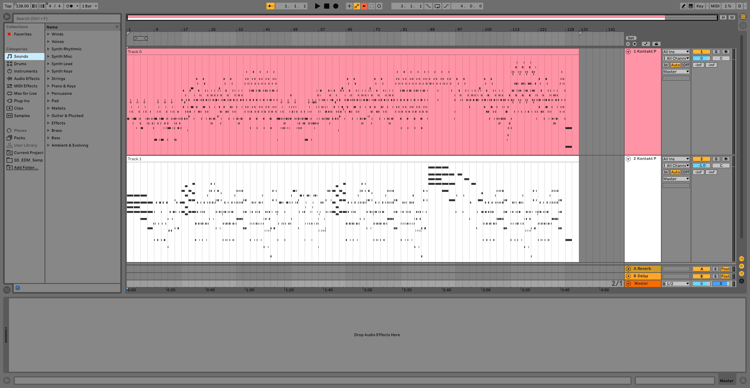Start playback with the Play button
This screenshot has width=750, height=388.
point(317,6)
